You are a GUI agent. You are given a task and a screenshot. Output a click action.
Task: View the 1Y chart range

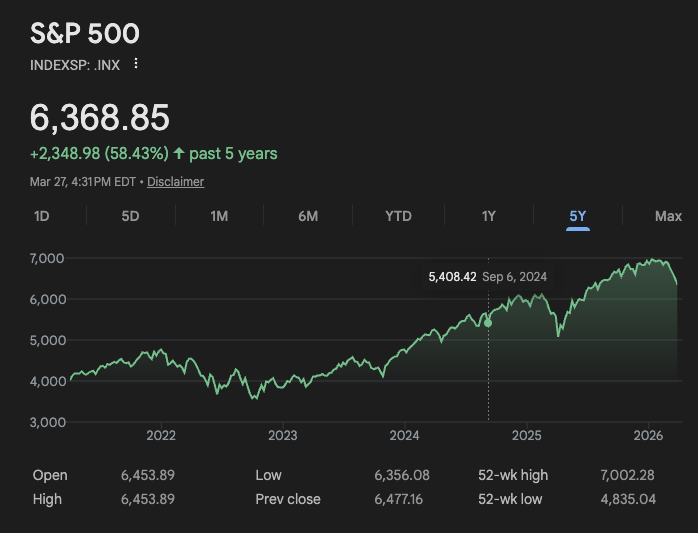(x=488, y=216)
